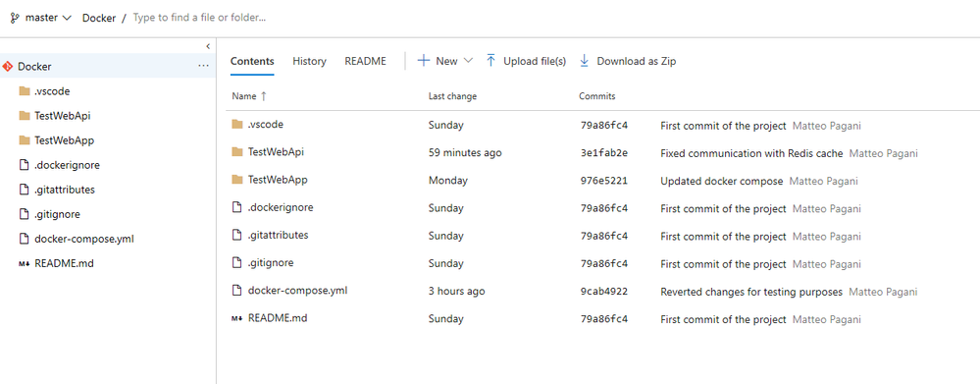Click the markdown icon beside README.md in the sidebar
The image size is (980, 384).
(x=25, y=264)
